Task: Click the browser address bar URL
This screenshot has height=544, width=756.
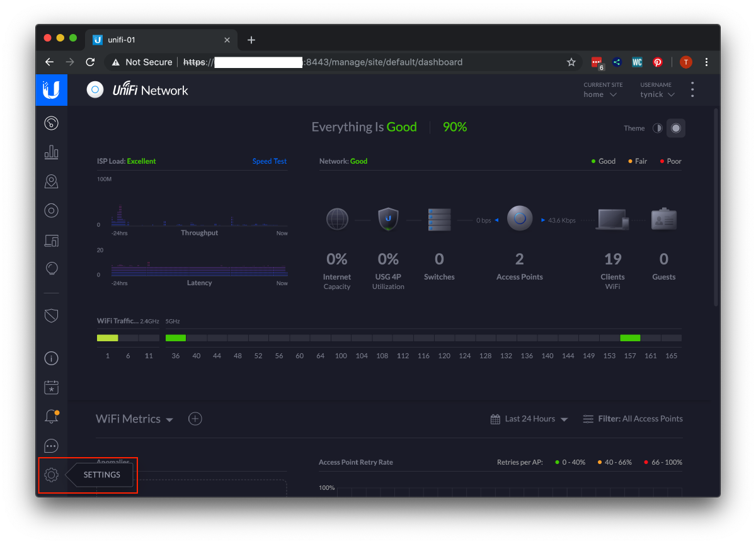Action: pos(323,62)
